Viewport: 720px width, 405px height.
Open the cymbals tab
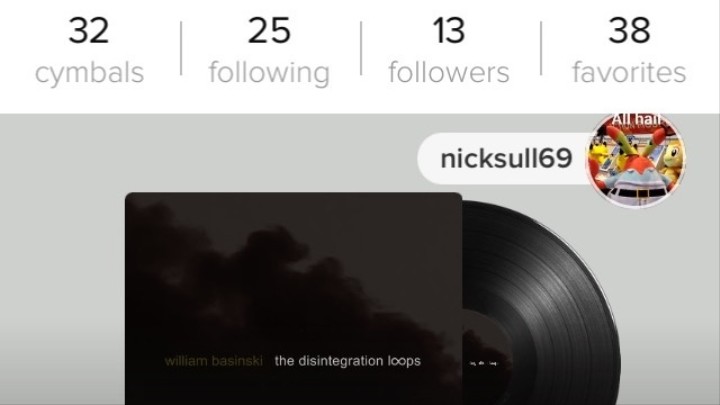click(90, 51)
